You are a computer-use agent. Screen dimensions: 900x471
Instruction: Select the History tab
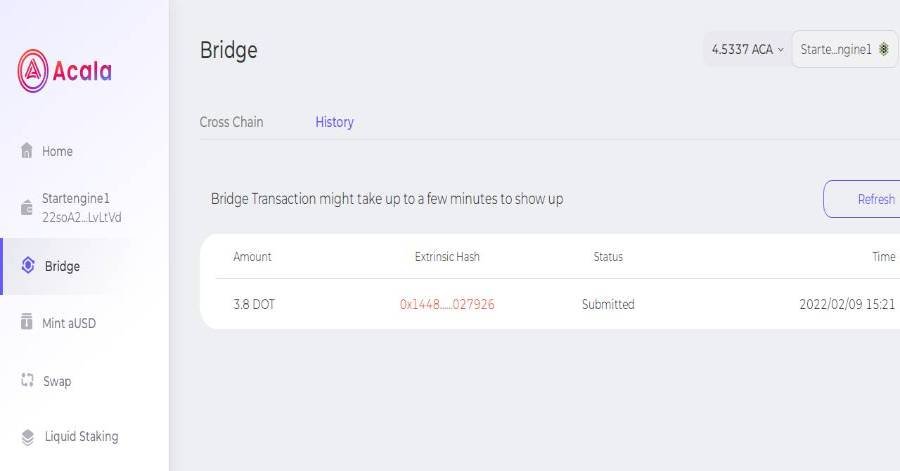[x=335, y=122]
